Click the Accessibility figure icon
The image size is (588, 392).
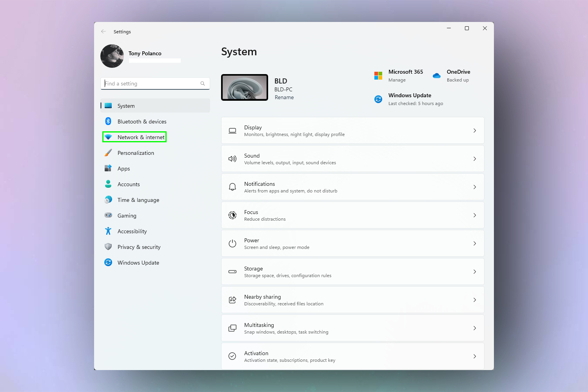tap(108, 231)
